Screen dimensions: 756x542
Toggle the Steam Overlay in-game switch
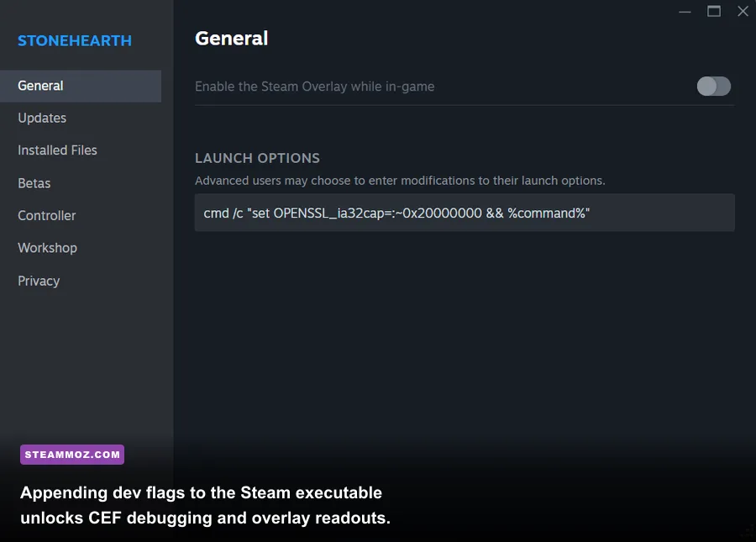point(713,87)
